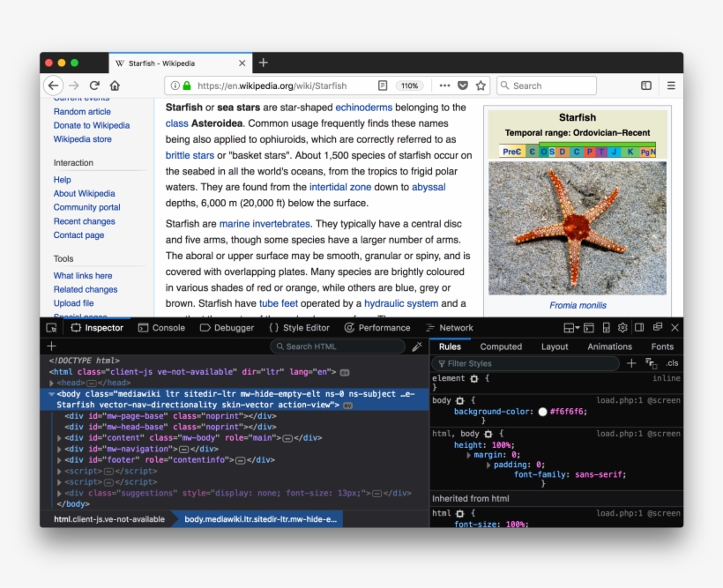Switch to the Inspector tab
Viewport: 723px width, 588px height.
pyautogui.click(x=97, y=328)
